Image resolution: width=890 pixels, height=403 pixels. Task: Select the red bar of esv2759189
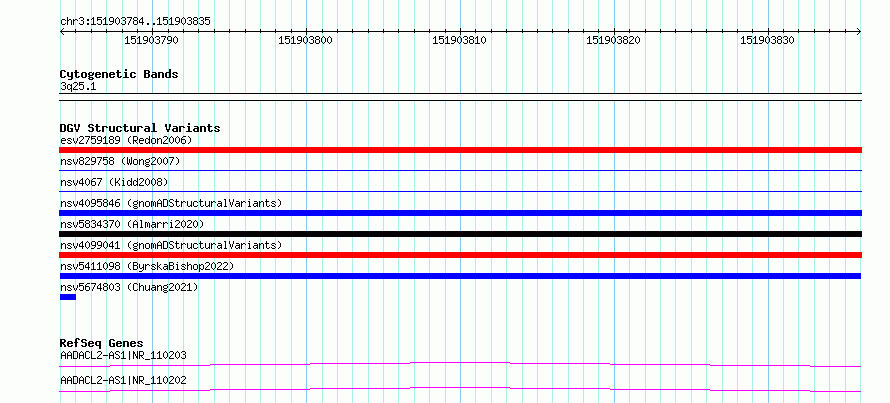pyautogui.click(x=460, y=150)
